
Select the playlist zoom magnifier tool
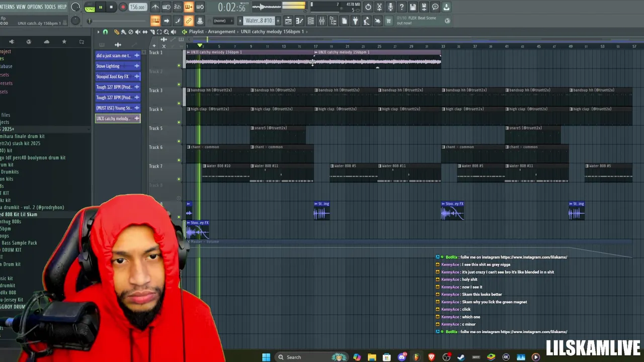[x=166, y=32]
